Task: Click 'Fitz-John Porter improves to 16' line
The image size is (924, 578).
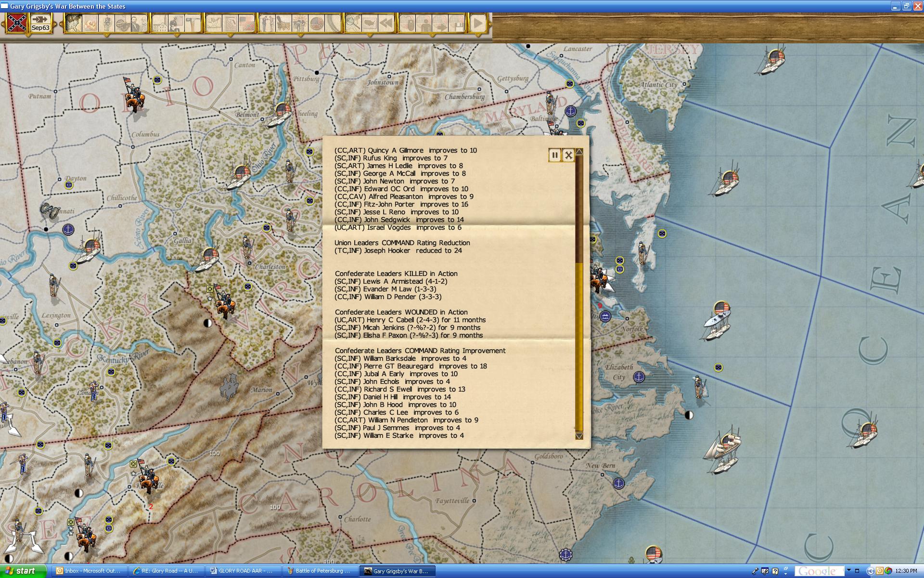Action: click(401, 204)
